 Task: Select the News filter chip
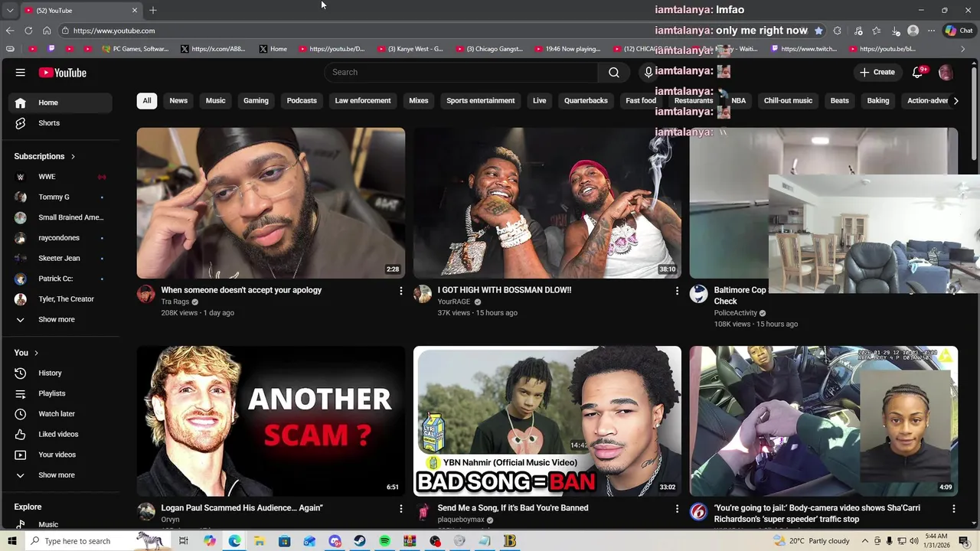(x=178, y=100)
